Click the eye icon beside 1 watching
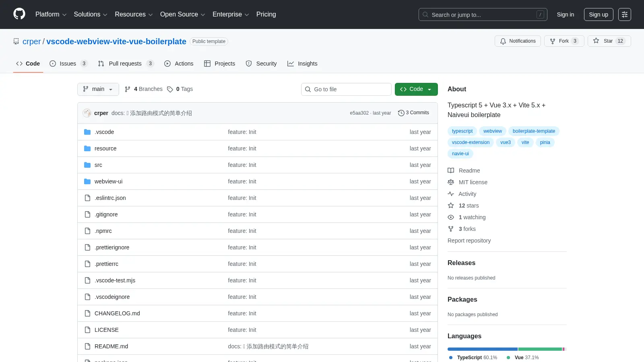This screenshot has height=362, width=644. (451, 217)
